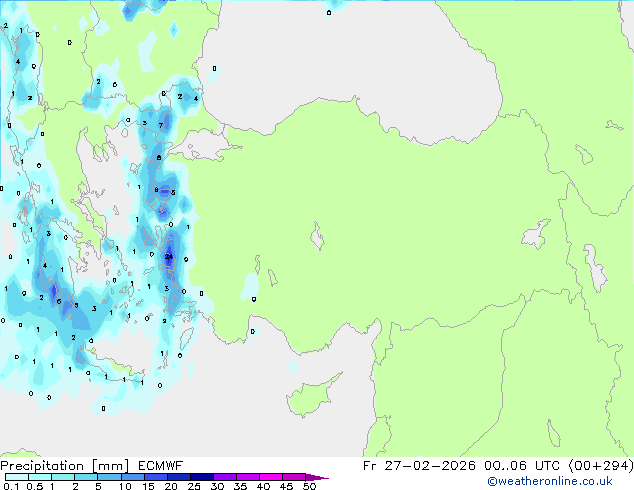Click the '35' legend scale label
Viewport: 634px width, 490px height.
240,486
